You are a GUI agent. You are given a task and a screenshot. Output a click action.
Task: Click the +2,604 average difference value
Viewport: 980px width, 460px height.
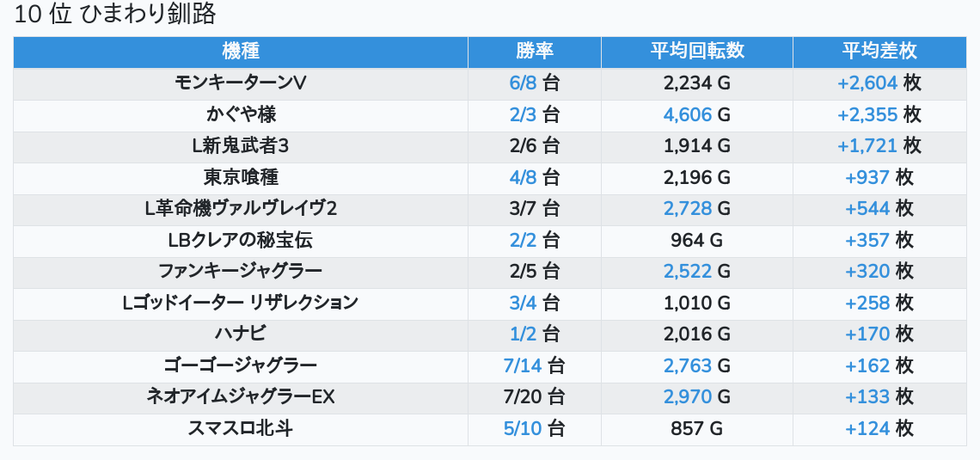tap(867, 83)
